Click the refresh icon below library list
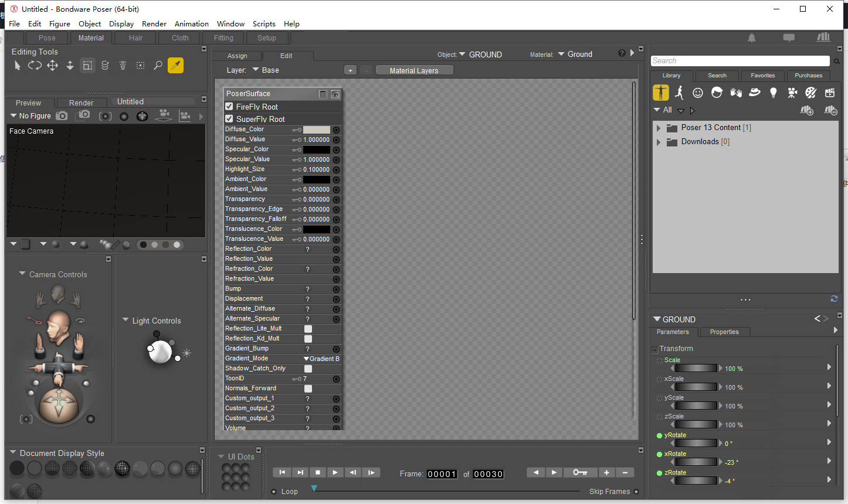This screenshot has width=848, height=504. coord(834,299)
